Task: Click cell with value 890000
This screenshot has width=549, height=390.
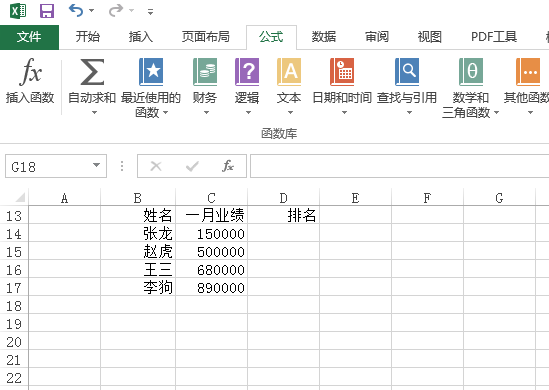Action: [x=211, y=287]
